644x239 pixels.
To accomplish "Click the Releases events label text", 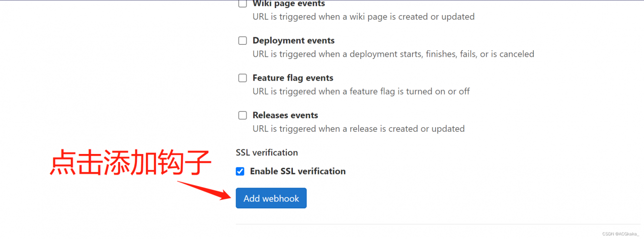I will (285, 115).
